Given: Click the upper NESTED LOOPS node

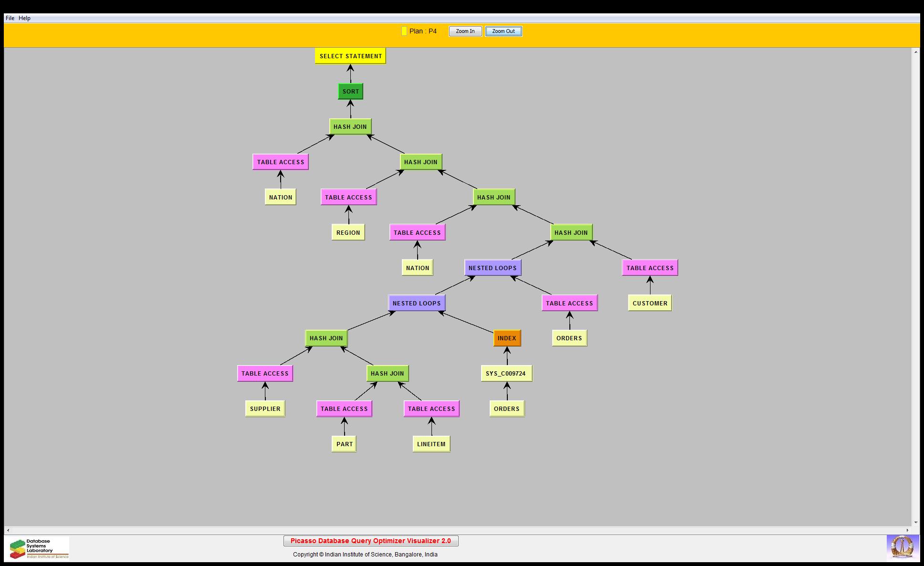Looking at the screenshot, I should pos(493,268).
